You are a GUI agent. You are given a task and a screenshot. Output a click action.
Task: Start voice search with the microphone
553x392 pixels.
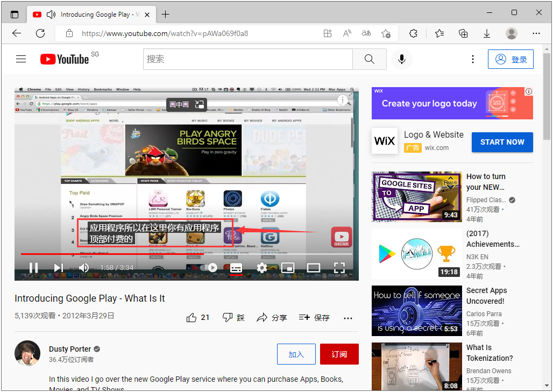(x=402, y=59)
